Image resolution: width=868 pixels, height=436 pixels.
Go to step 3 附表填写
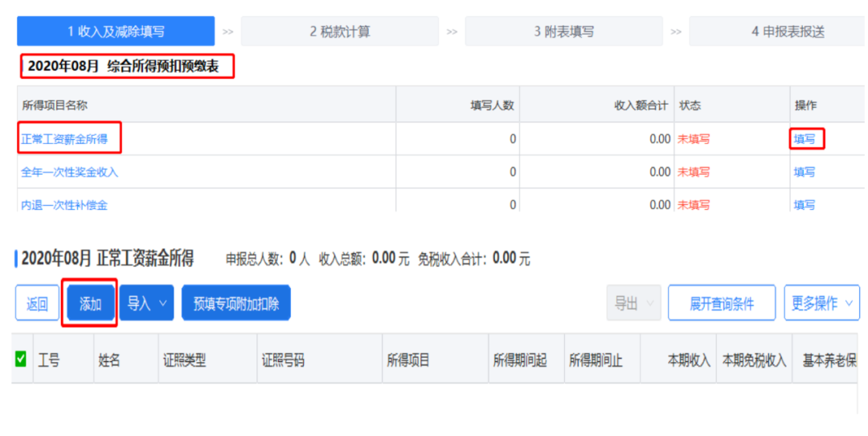pyautogui.click(x=563, y=31)
